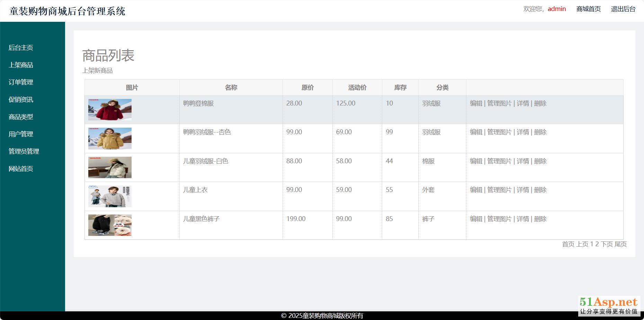Go to 上架商品 in the sidebar
Screen dimensions: 644x320
[21, 65]
